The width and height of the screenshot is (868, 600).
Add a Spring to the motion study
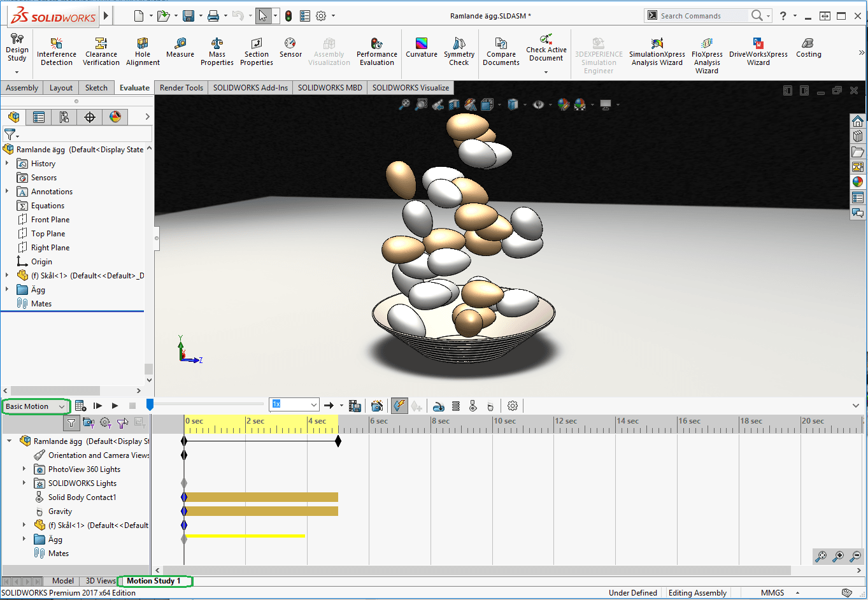[455, 406]
